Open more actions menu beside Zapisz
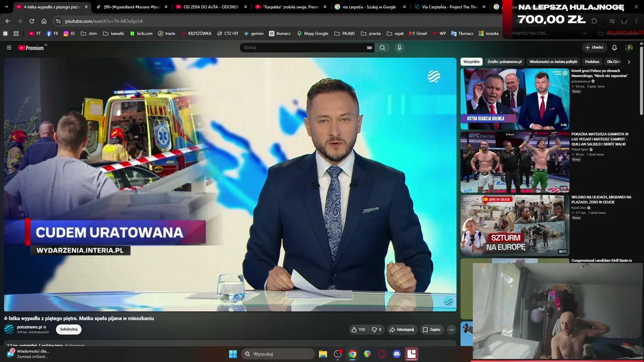This screenshot has height=362, width=644. [451, 330]
